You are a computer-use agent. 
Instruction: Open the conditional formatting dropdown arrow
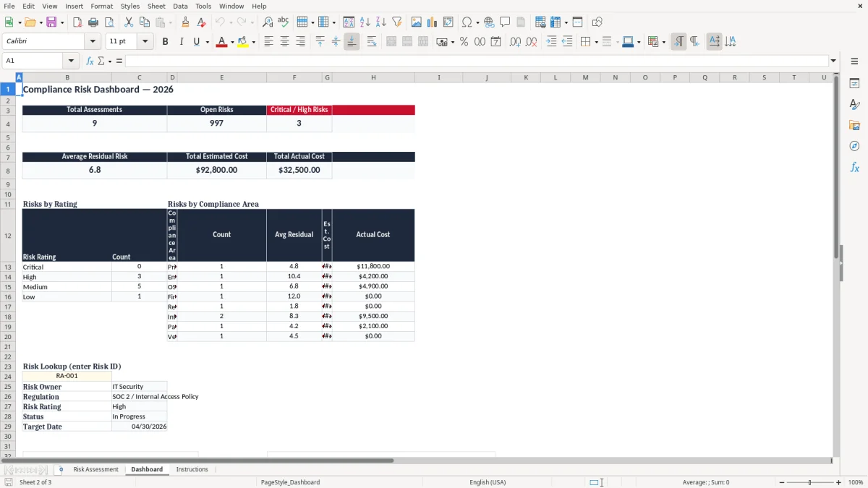click(663, 42)
